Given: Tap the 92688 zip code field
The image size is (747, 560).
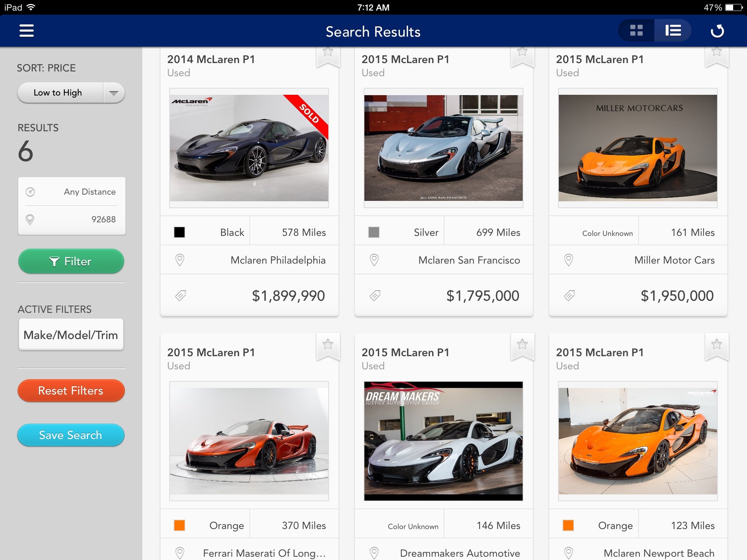Looking at the screenshot, I should coord(72,219).
